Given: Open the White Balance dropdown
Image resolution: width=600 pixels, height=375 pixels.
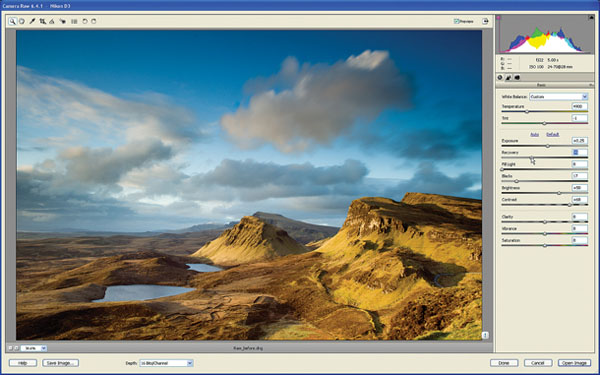Looking at the screenshot, I should click(x=558, y=97).
